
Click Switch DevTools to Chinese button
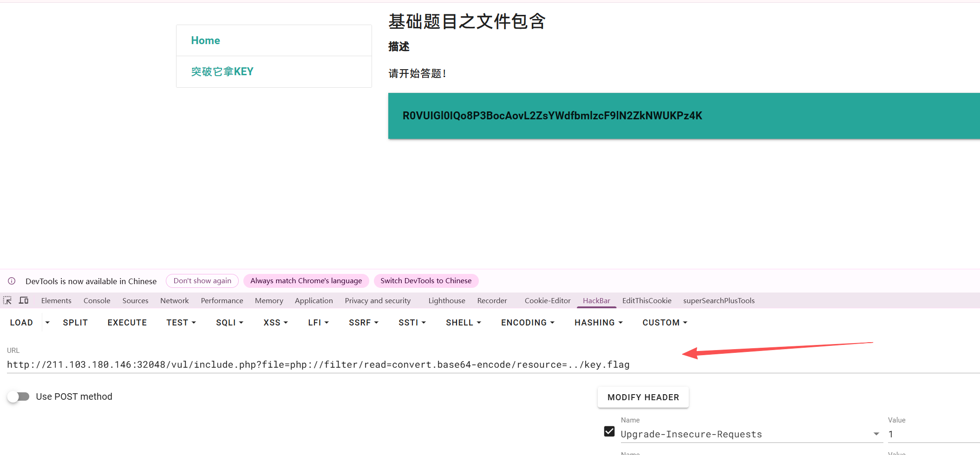tap(425, 281)
